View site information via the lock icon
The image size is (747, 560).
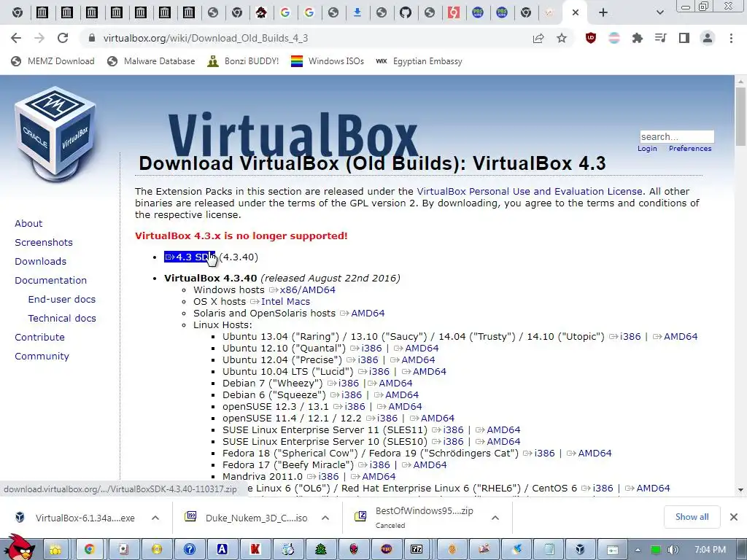(x=92, y=38)
